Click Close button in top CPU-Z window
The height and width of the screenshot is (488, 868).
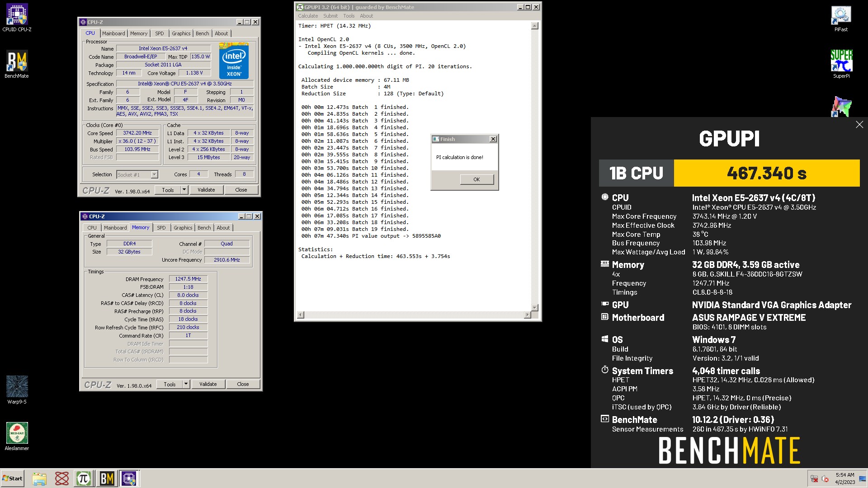click(241, 190)
